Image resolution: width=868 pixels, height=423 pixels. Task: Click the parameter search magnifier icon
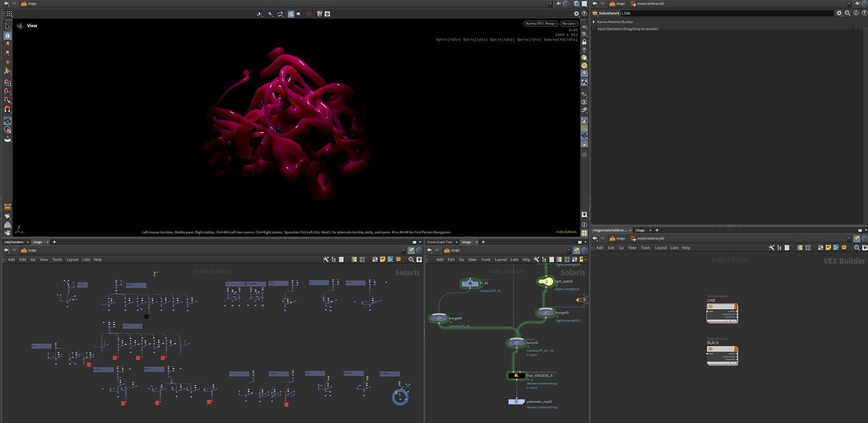[848, 13]
